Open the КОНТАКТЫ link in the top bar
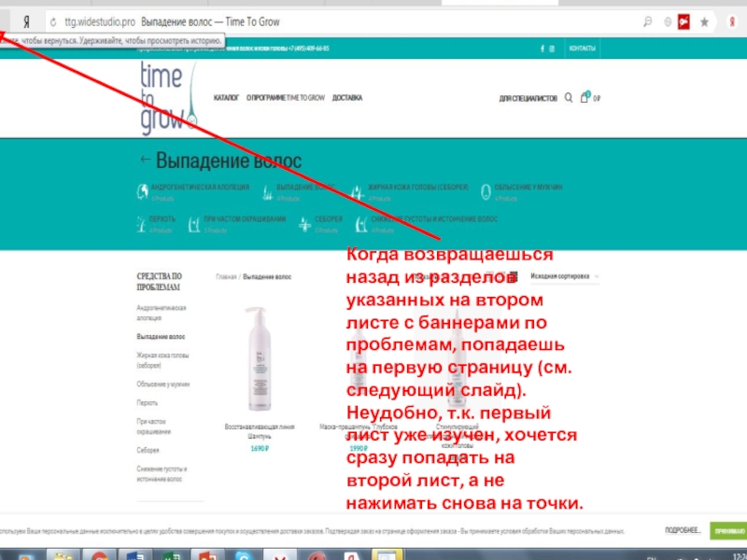 [582, 49]
